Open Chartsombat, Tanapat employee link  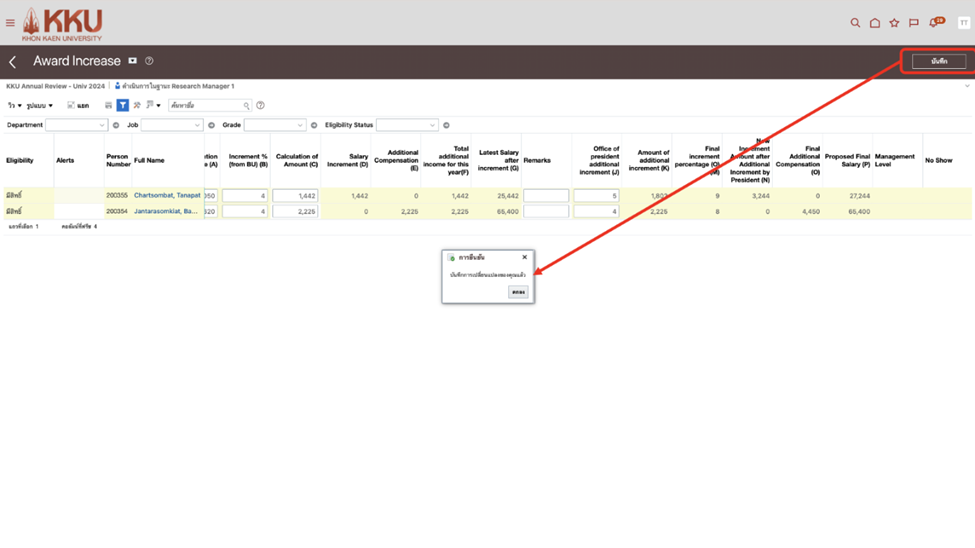coord(167,196)
